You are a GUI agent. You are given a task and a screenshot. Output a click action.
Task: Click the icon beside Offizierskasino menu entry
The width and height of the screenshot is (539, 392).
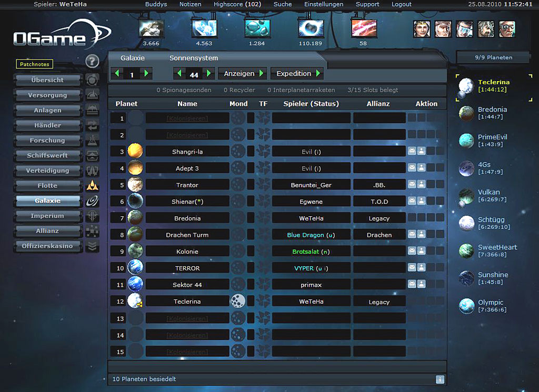click(92, 246)
